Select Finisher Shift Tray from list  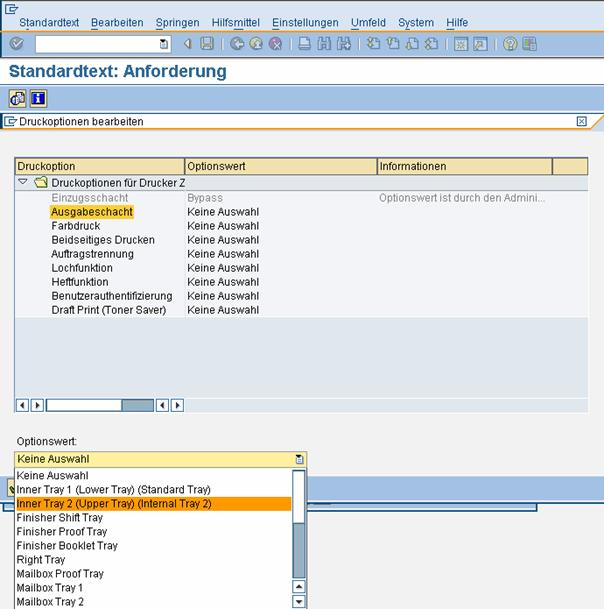click(60, 518)
